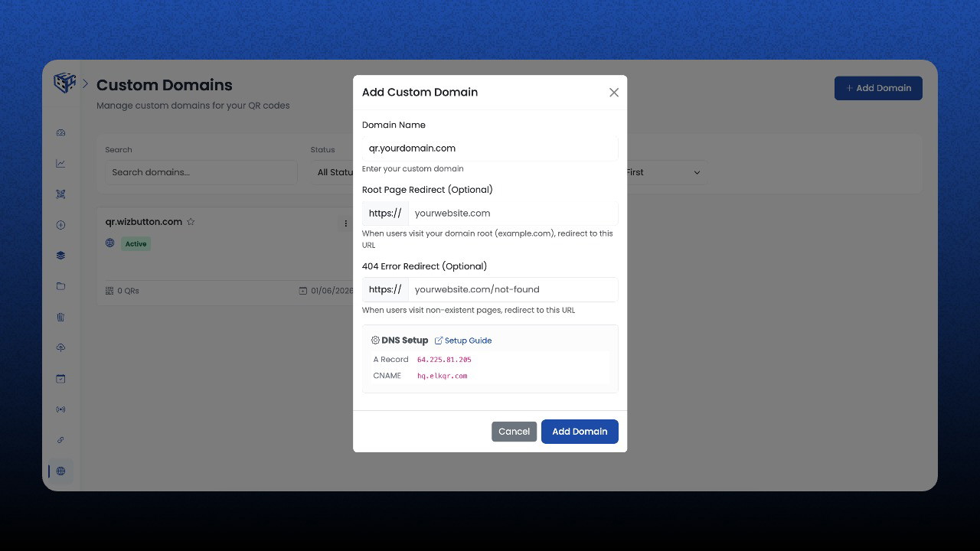This screenshot has height=551, width=980.
Task: Click the Domain Name input field
Action: click(490, 148)
